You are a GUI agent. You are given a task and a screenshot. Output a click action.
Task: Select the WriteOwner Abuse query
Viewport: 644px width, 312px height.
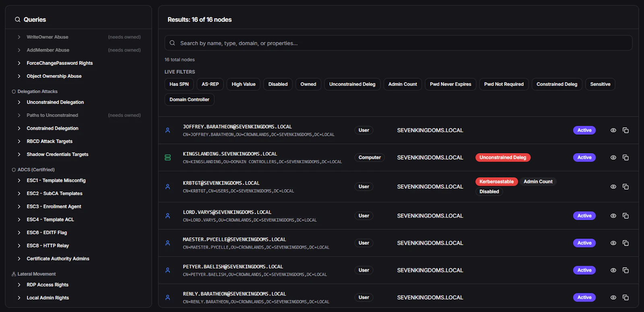(47, 37)
